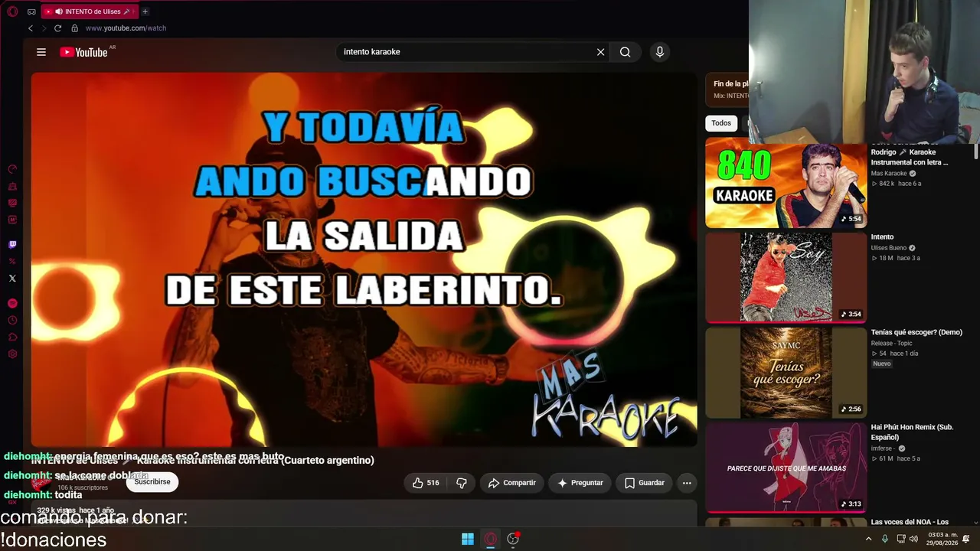Open notifications bell in taskbar
Viewport: 980px width, 551px height.
[x=966, y=539]
